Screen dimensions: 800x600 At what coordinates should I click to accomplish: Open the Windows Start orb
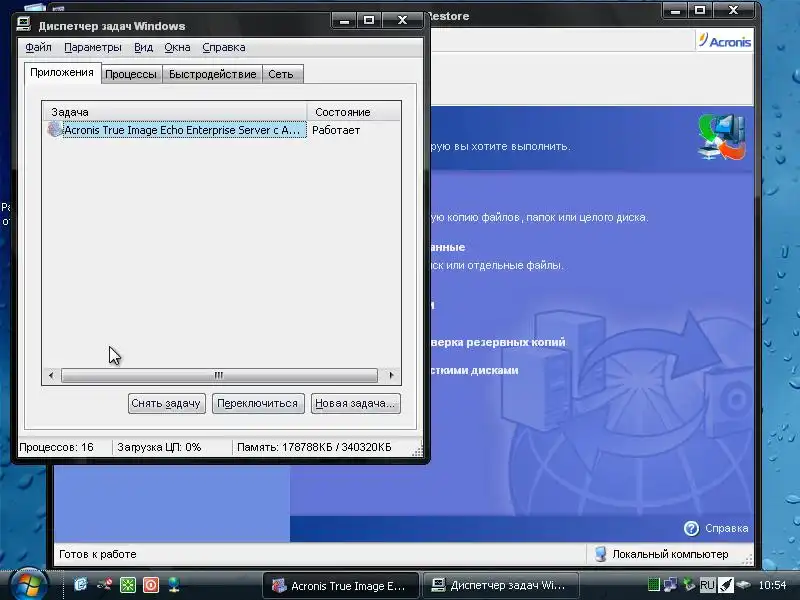click(28, 585)
